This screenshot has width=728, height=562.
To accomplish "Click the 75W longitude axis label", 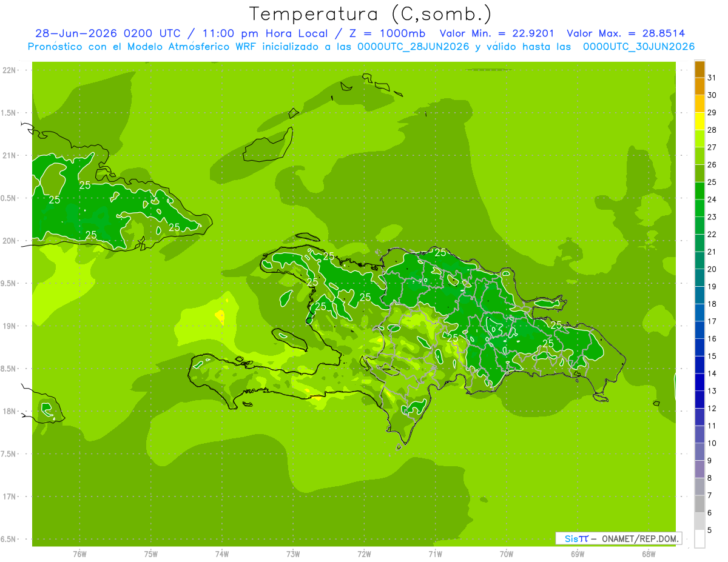I will coord(151,554).
